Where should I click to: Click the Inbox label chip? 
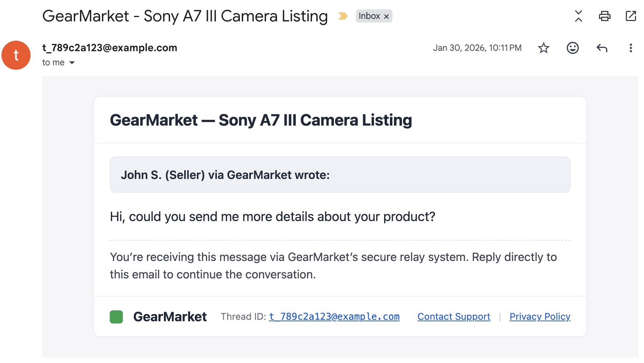pyautogui.click(x=369, y=16)
